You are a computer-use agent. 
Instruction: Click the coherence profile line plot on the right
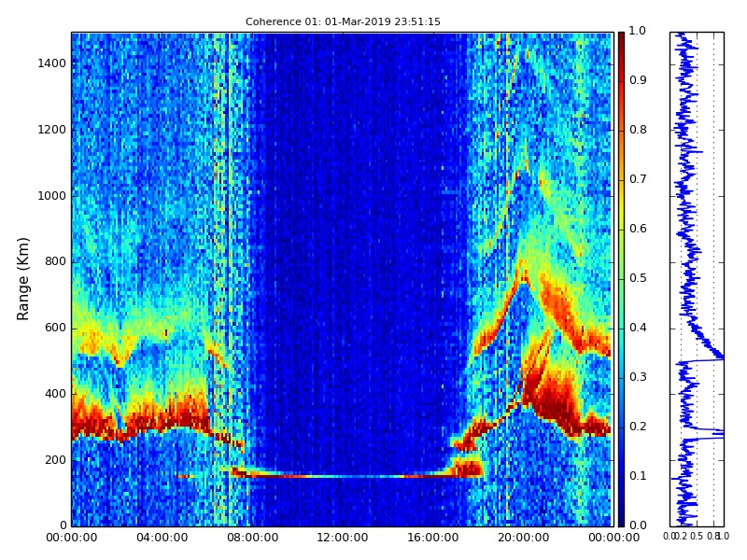(x=697, y=279)
